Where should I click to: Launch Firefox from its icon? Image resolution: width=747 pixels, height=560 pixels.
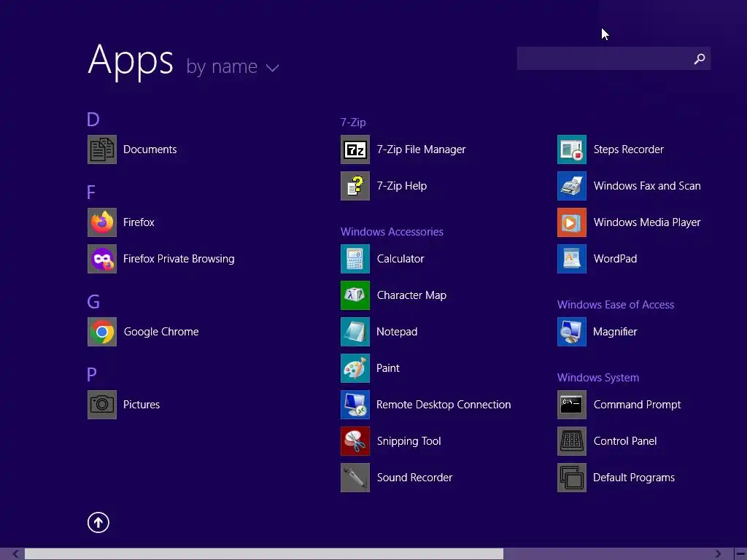click(x=102, y=222)
